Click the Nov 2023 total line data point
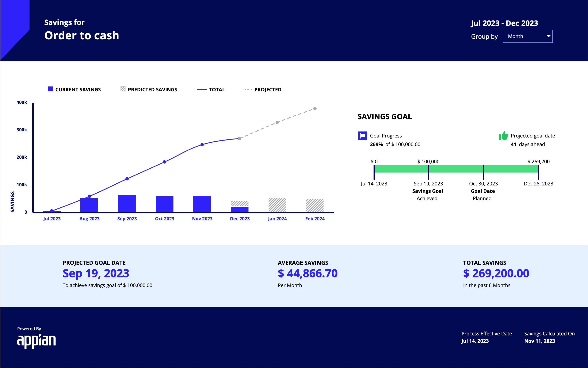Image resolution: width=588 pixels, height=368 pixels. pyautogui.click(x=202, y=145)
